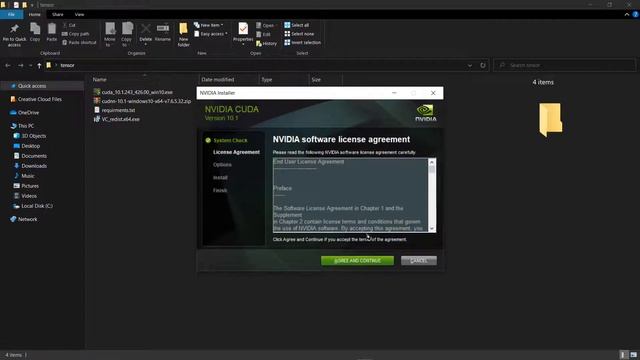Click History in the ribbon

pos(266,43)
